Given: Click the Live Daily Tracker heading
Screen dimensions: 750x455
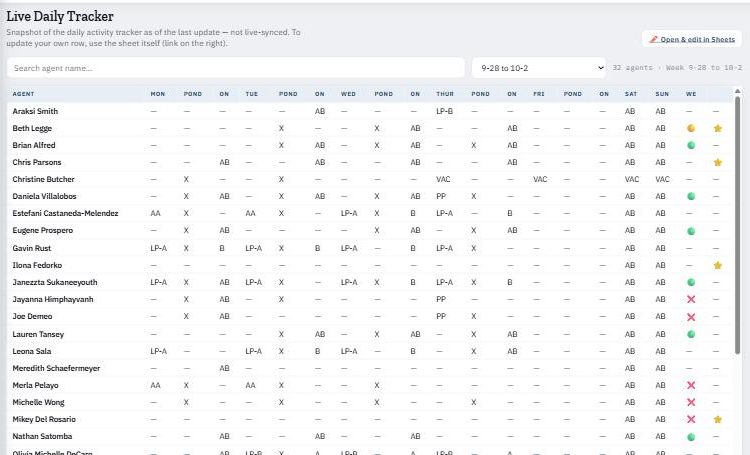Looking at the screenshot, I should [x=60, y=16].
